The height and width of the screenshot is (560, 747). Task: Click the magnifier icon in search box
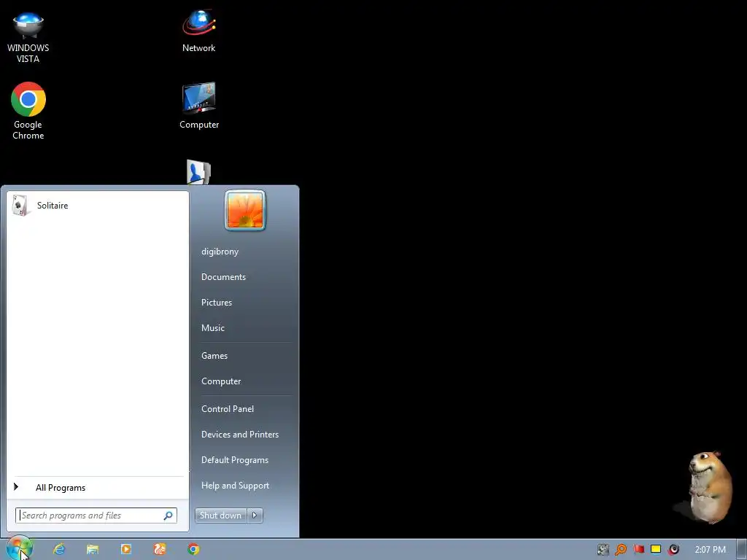pyautogui.click(x=169, y=516)
